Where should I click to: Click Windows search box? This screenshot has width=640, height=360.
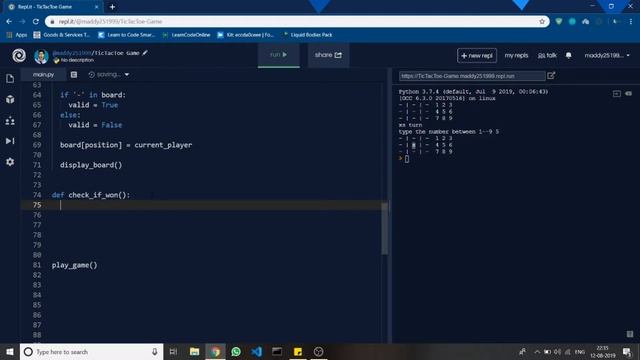coord(91,351)
